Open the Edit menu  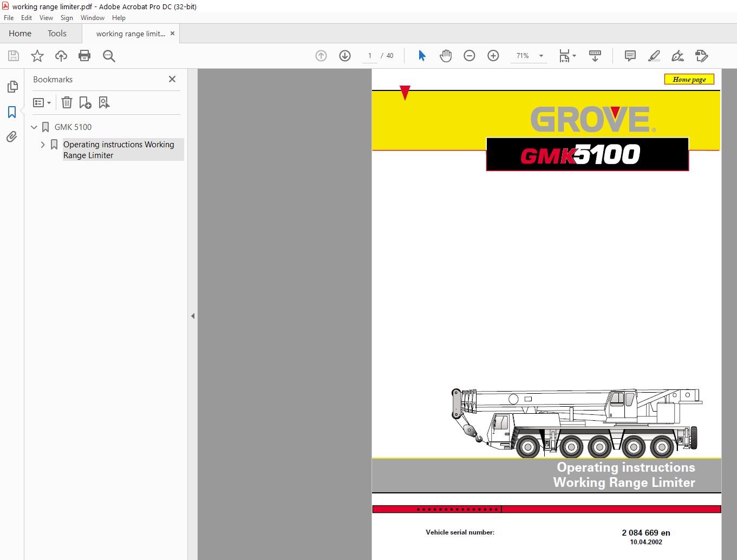coord(27,18)
